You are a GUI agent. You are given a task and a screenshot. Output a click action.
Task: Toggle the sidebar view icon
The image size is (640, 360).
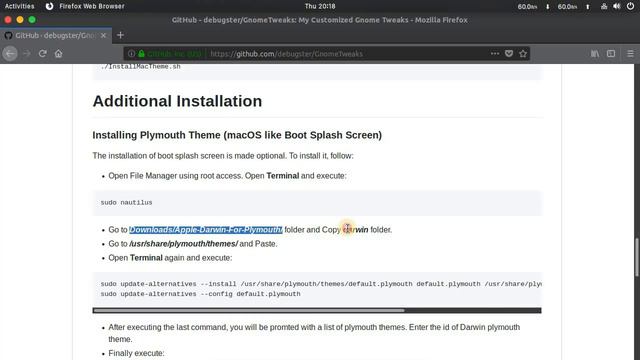coord(611,53)
